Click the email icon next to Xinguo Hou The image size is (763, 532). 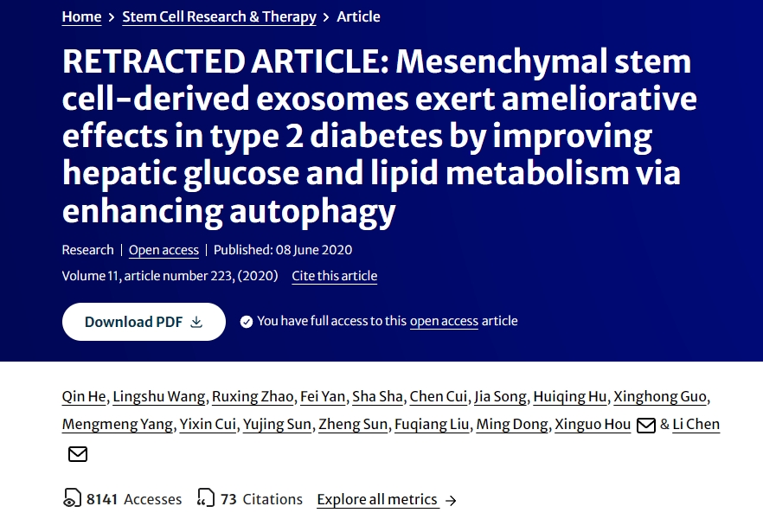[x=645, y=425]
